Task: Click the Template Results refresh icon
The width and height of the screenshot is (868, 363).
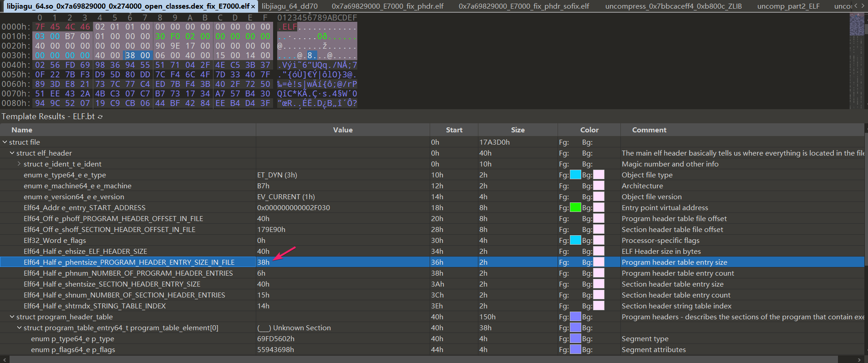Action: coord(100,117)
